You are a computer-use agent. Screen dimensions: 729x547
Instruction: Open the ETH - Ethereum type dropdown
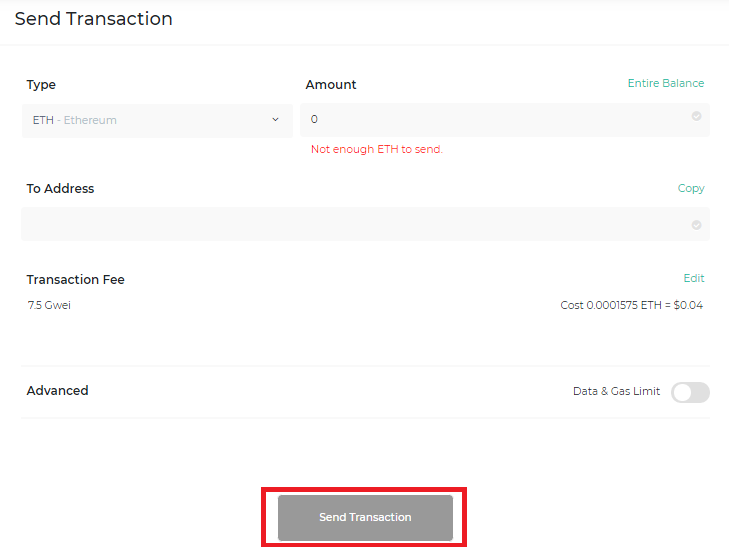pyautogui.click(x=157, y=120)
